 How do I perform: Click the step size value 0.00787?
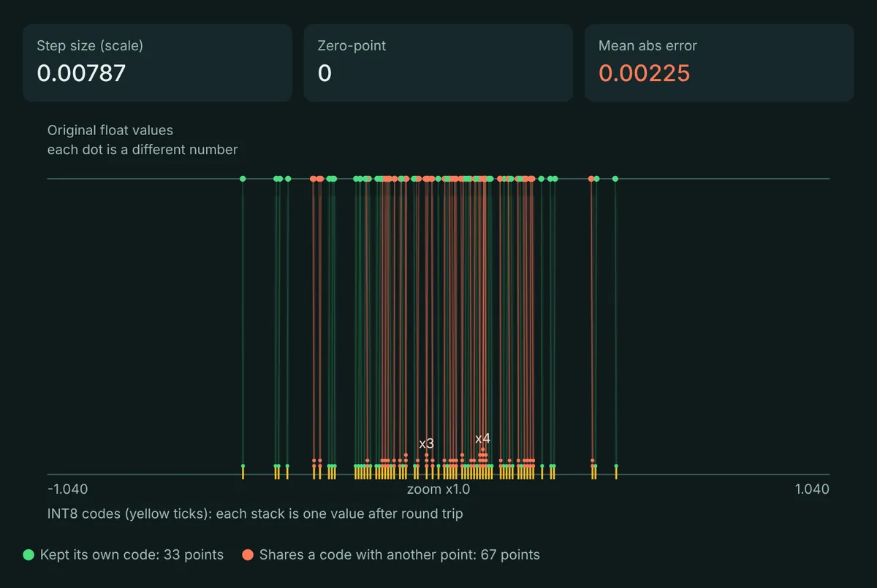(x=81, y=73)
